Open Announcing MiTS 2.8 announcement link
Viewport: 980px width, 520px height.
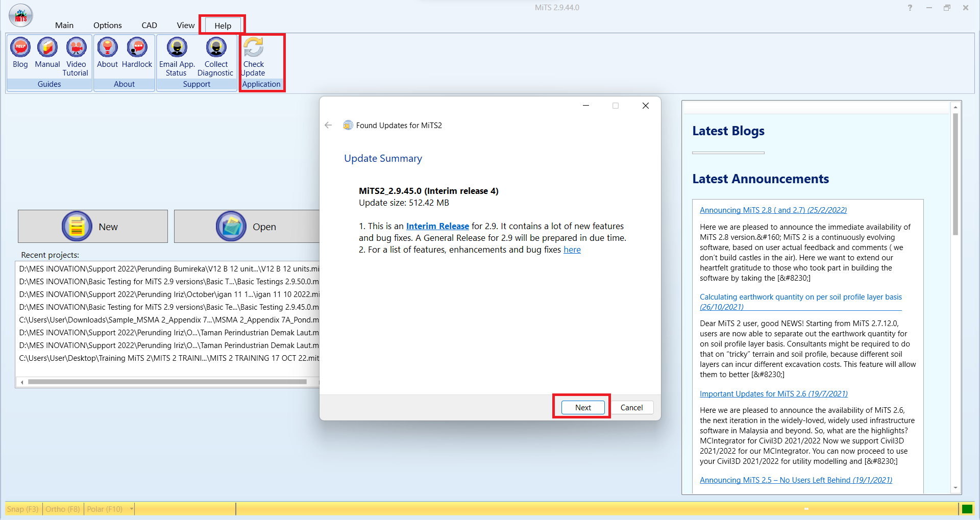tap(773, 210)
